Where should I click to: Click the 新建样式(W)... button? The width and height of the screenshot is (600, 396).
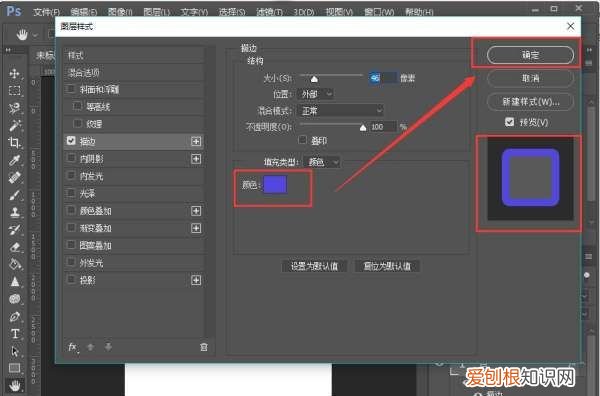(530, 102)
